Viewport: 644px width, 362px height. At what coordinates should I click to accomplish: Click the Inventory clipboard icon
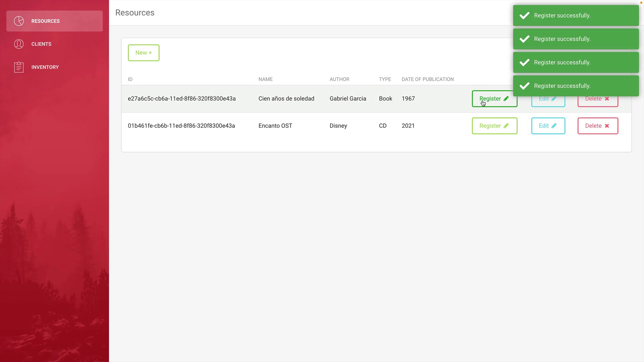19,67
